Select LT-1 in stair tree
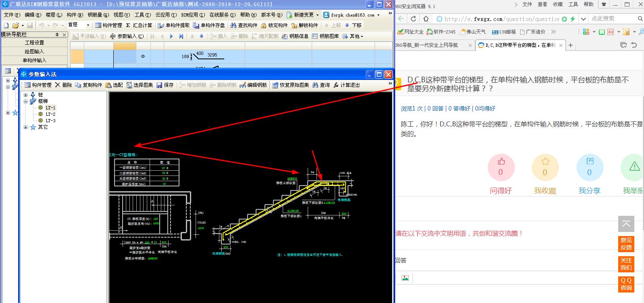 pos(50,108)
